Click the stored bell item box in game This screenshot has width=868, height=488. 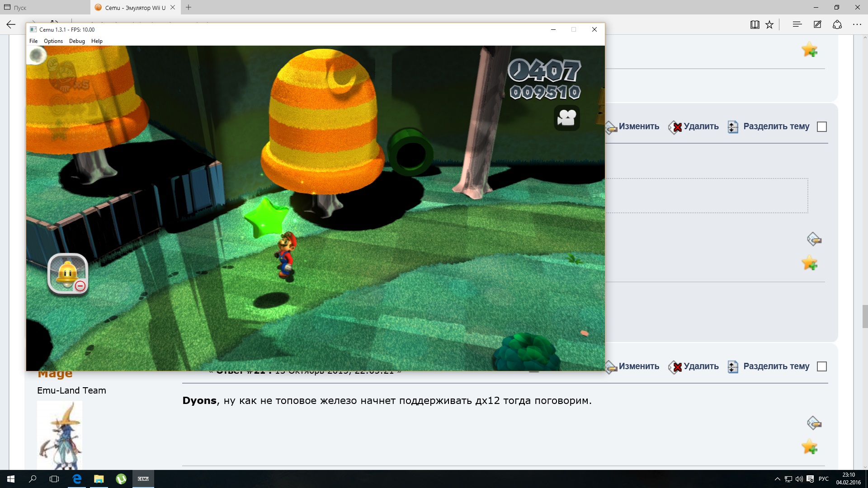(68, 274)
